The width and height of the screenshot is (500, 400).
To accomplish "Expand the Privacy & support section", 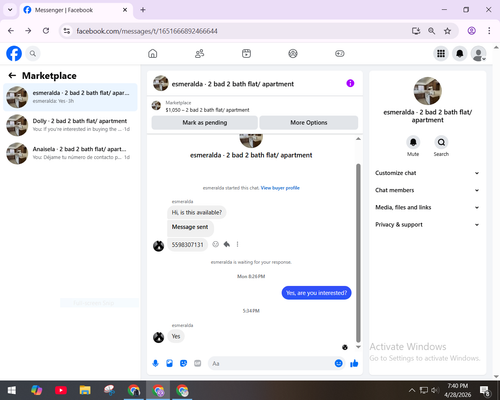I will click(427, 225).
